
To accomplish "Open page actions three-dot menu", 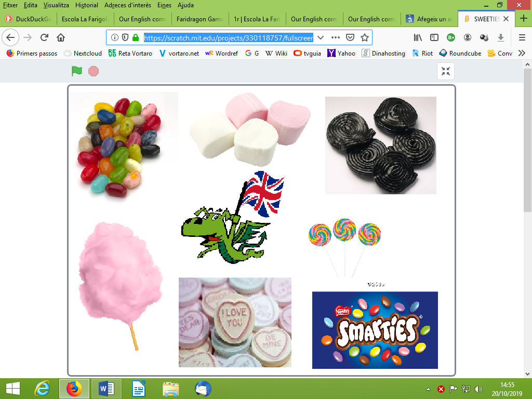I will 336,37.
